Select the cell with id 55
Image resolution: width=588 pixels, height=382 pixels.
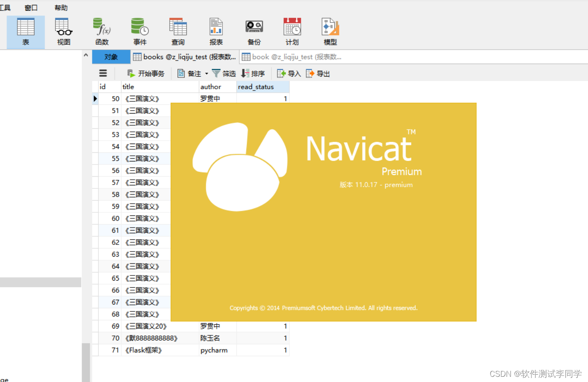pyautogui.click(x=110, y=158)
